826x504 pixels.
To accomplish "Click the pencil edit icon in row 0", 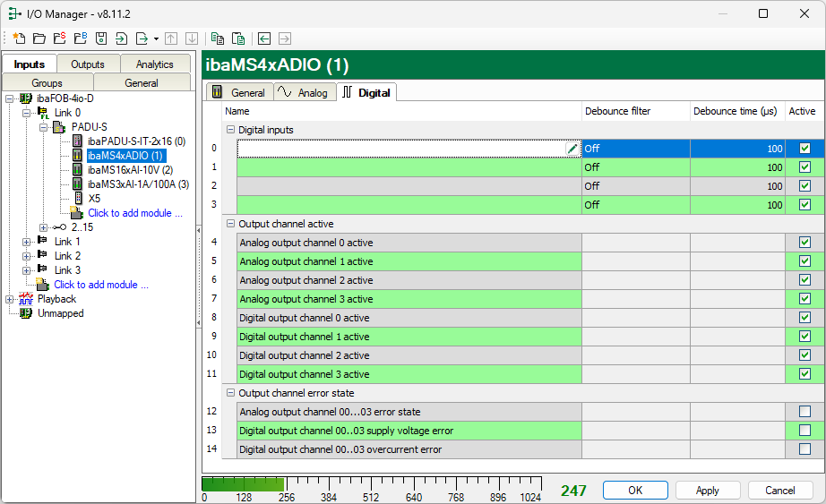I will 572,149.
